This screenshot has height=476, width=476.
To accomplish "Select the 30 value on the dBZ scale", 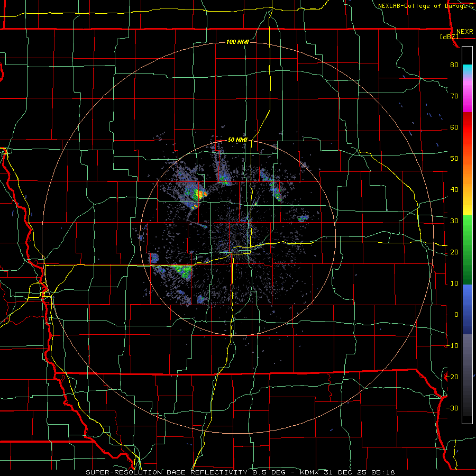I will coord(454,221).
